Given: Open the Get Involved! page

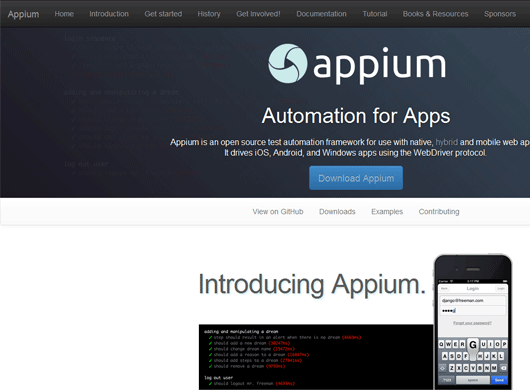Looking at the screenshot, I should (258, 14).
